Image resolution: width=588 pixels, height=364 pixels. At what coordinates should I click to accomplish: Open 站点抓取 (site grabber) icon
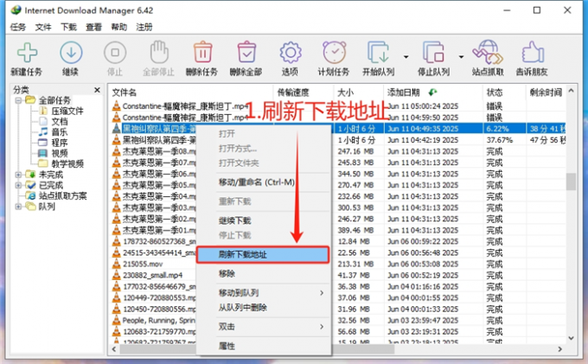tap(488, 53)
